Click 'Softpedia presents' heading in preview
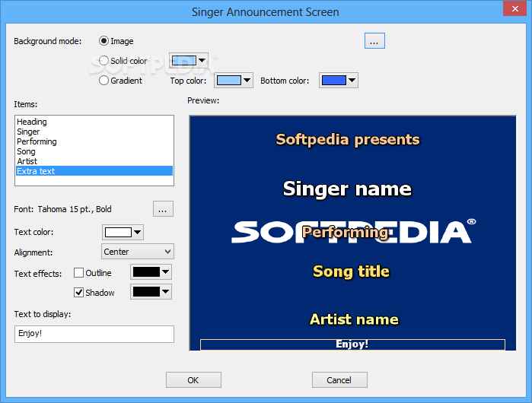 [x=348, y=140]
